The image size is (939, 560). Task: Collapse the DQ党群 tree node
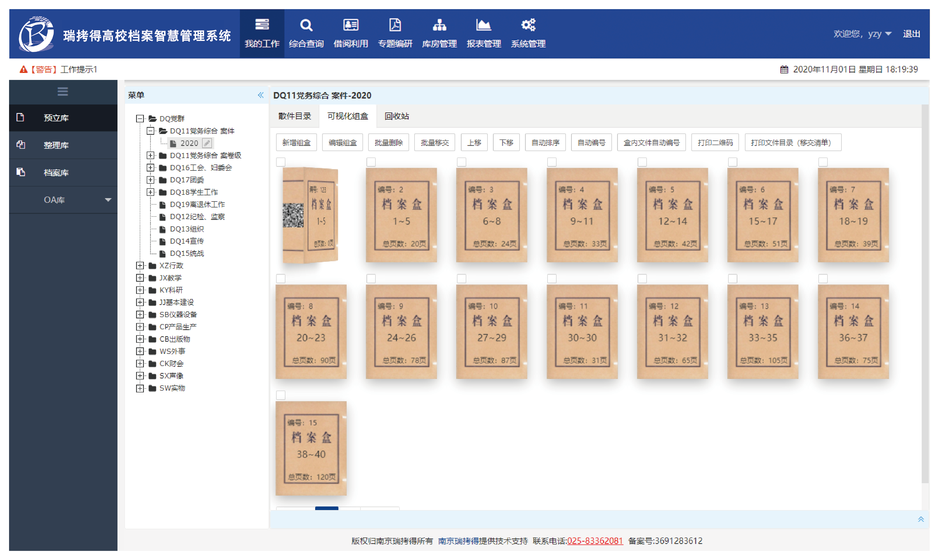click(140, 118)
